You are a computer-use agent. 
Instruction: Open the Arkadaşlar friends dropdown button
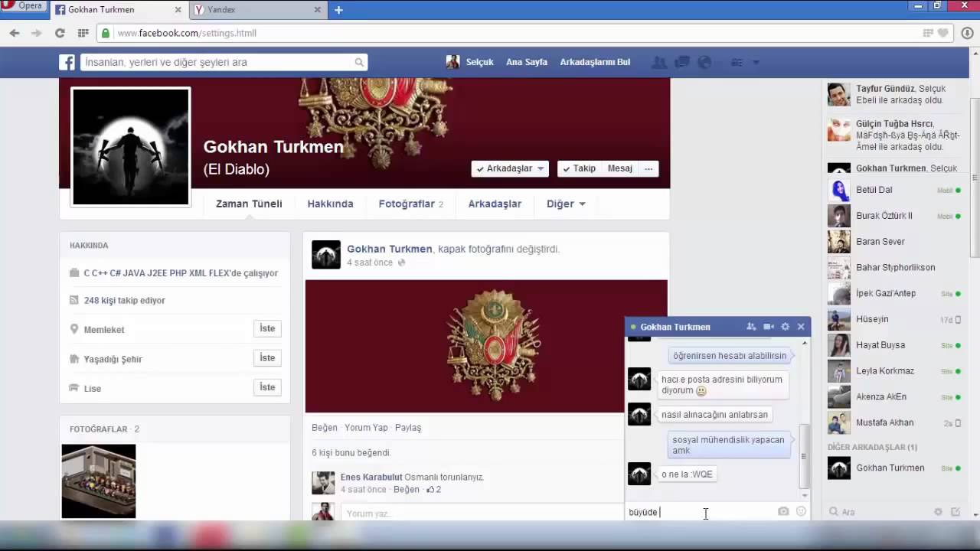pos(510,168)
